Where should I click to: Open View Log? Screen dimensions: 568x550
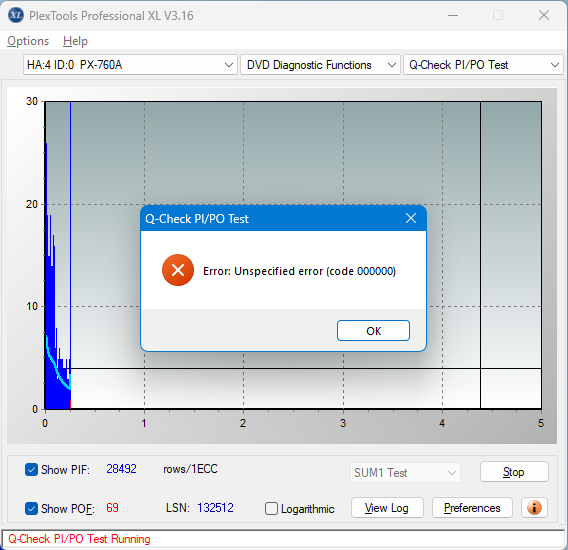coord(387,508)
